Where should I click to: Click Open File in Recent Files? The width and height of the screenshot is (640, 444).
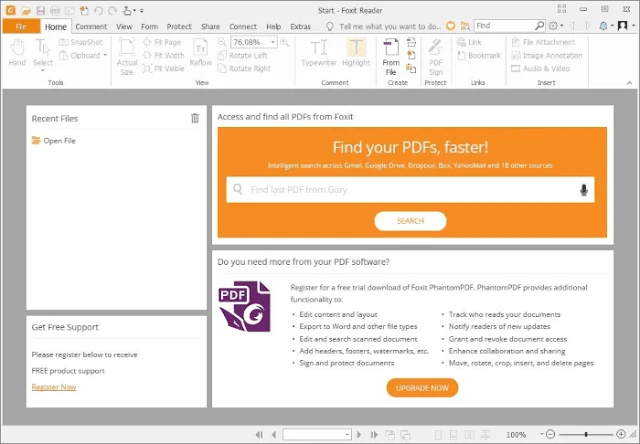coord(53,141)
